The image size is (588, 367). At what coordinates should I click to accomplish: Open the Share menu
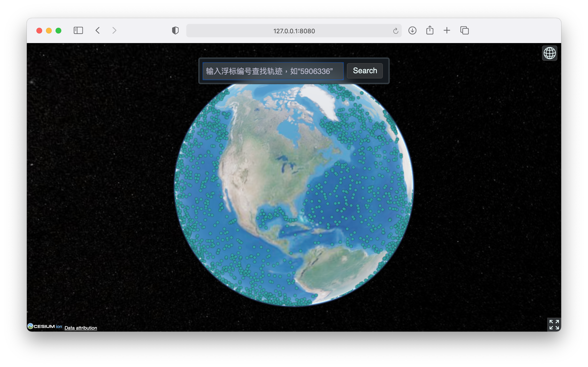pos(430,30)
